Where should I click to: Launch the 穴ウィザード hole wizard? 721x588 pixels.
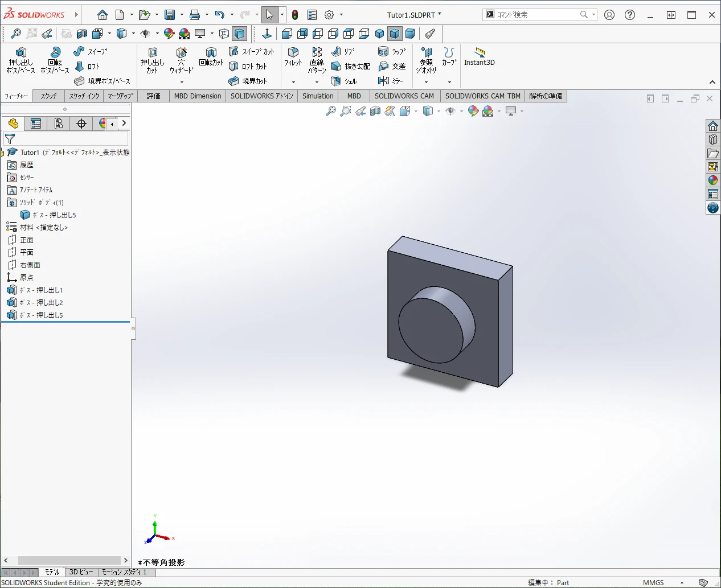(x=181, y=61)
